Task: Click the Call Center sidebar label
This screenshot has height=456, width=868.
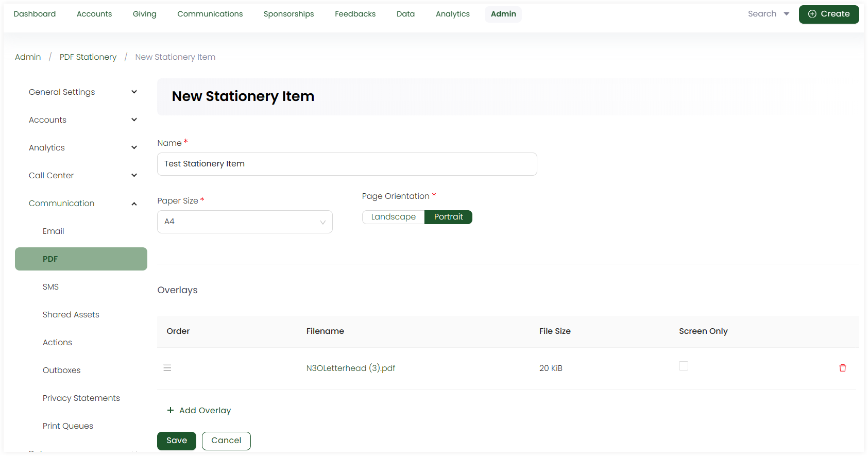Action: pyautogui.click(x=52, y=176)
